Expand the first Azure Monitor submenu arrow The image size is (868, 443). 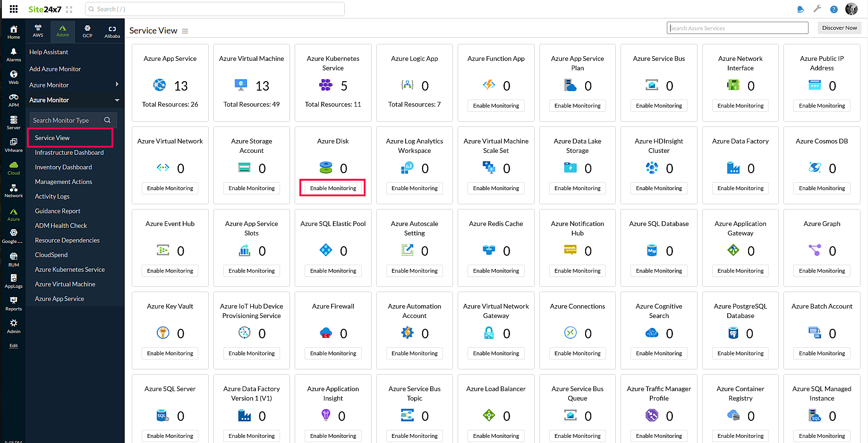(117, 84)
